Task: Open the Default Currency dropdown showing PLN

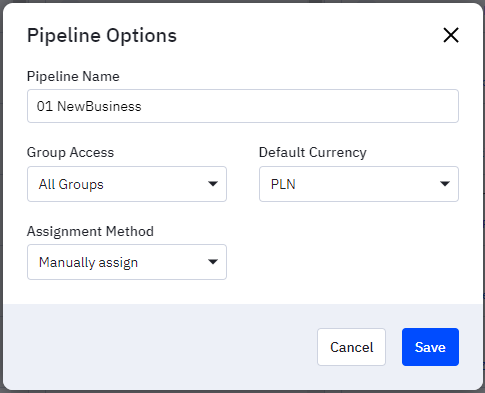Action: pos(359,184)
